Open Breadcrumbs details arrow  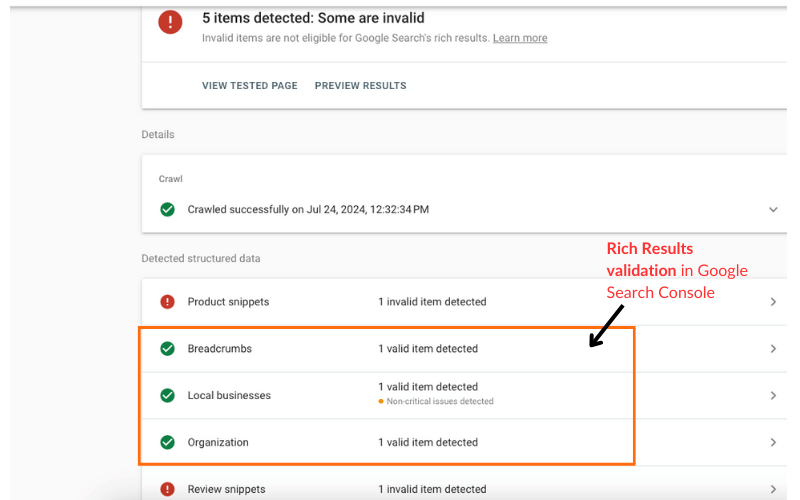point(773,349)
